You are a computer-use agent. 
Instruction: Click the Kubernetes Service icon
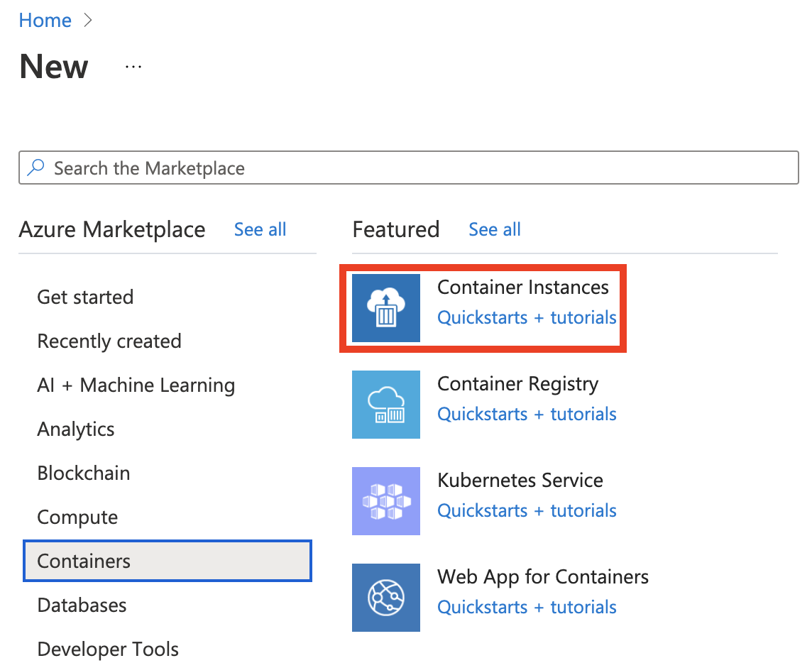(x=386, y=501)
